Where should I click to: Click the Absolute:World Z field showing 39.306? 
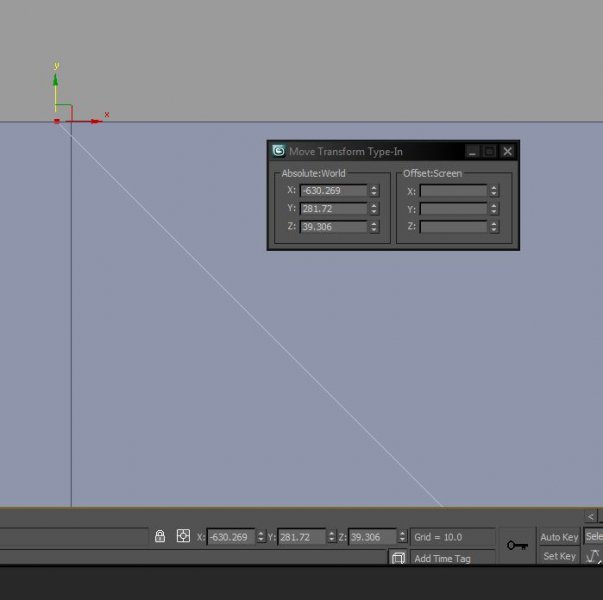point(333,227)
